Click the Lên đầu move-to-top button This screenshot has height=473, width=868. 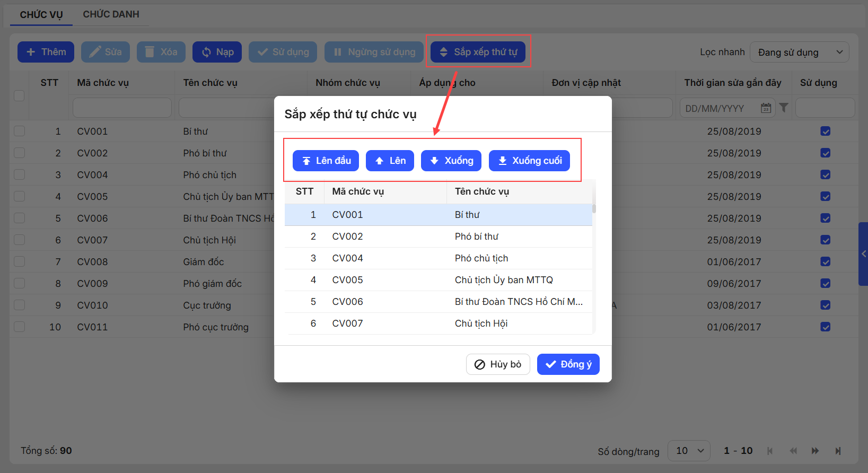click(326, 161)
